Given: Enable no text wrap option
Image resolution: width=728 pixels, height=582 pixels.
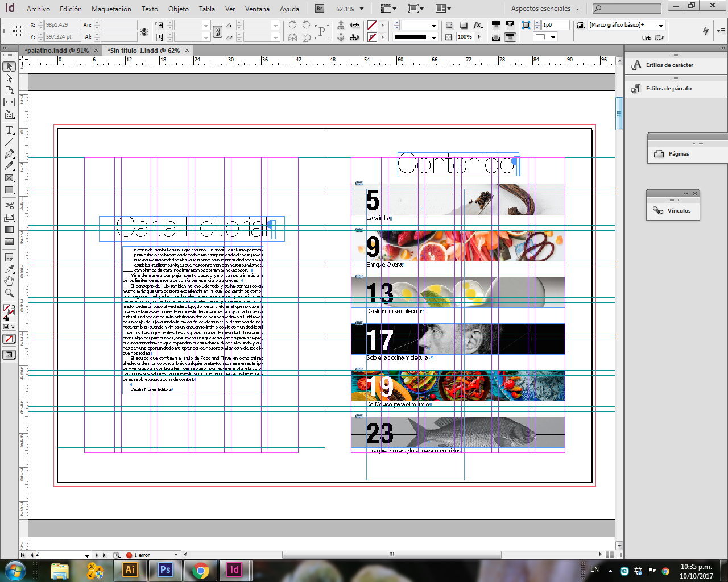Looking at the screenshot, I should point(496,25).
